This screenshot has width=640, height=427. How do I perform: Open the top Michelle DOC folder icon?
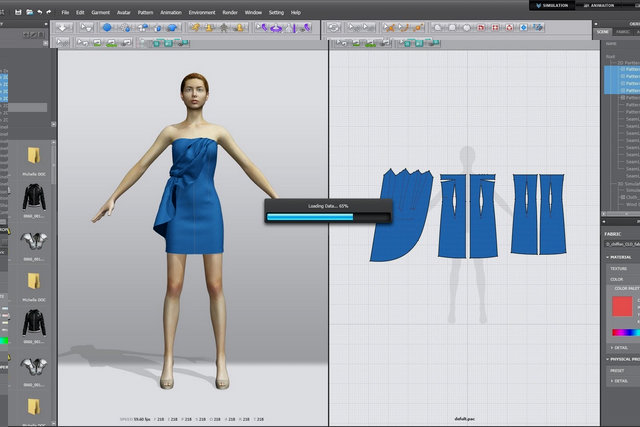coord(34,156)
